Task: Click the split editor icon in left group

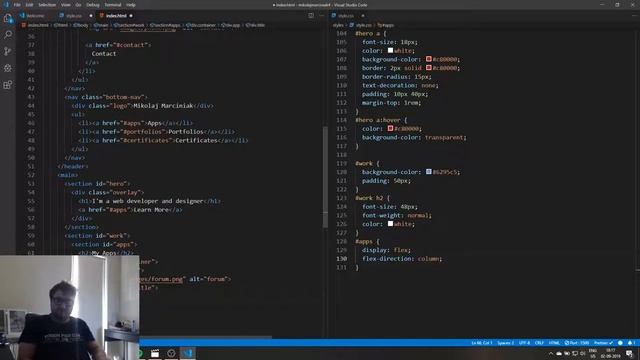Action: point(311,16)
